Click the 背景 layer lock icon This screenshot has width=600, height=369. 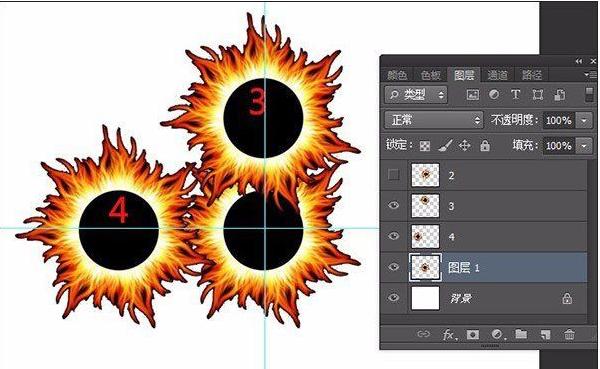(567, 298)
